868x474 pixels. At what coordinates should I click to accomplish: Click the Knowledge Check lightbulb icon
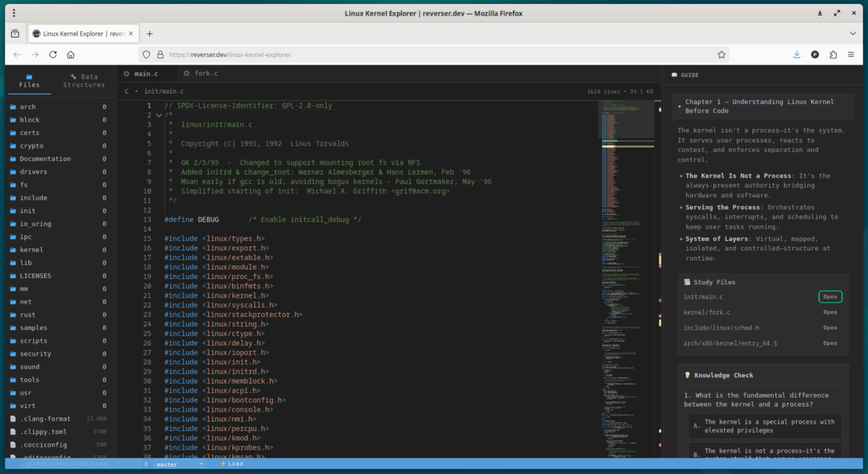point(688,375)
